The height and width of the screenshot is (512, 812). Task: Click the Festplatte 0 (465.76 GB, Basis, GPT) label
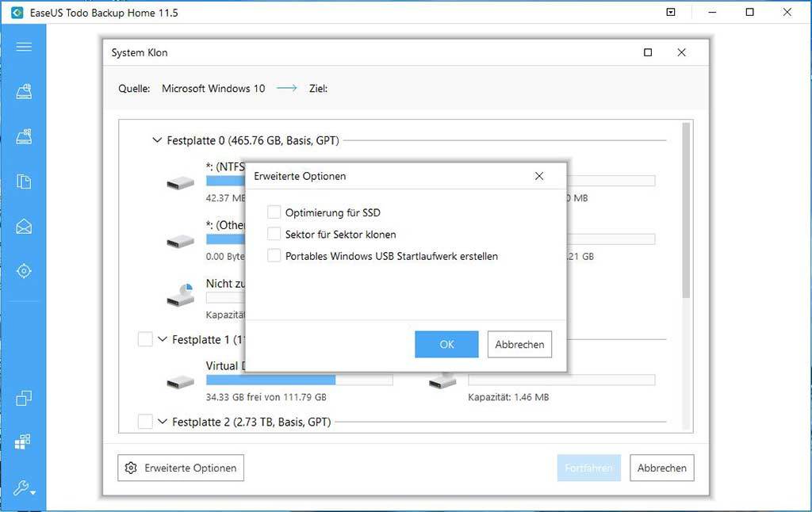[253, 140]
